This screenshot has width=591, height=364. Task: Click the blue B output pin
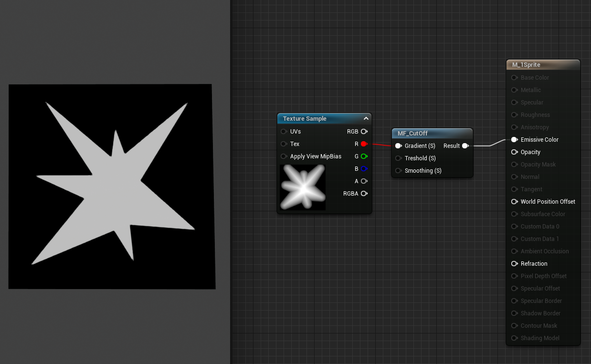click(x=363, y=168)
